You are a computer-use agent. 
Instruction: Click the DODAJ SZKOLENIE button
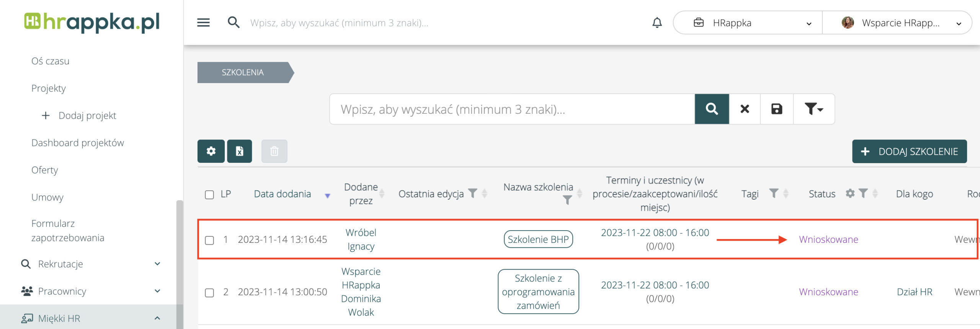(909, 151)
